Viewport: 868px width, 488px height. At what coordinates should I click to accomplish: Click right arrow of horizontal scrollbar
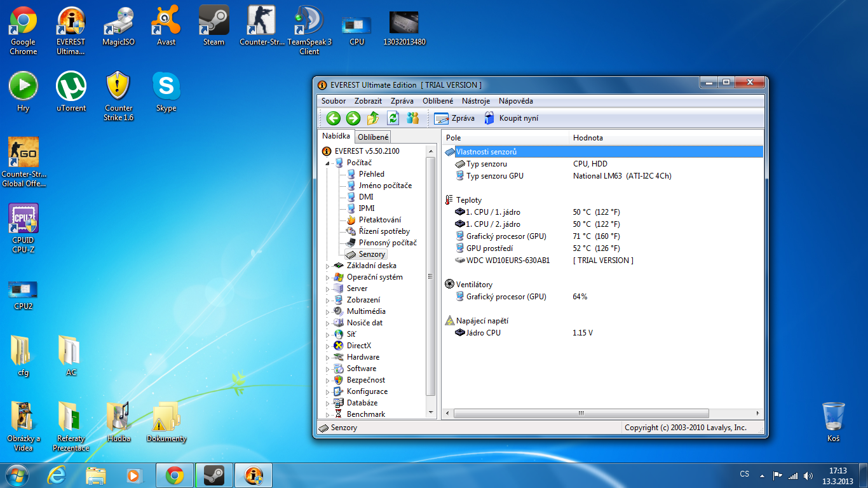757,413
